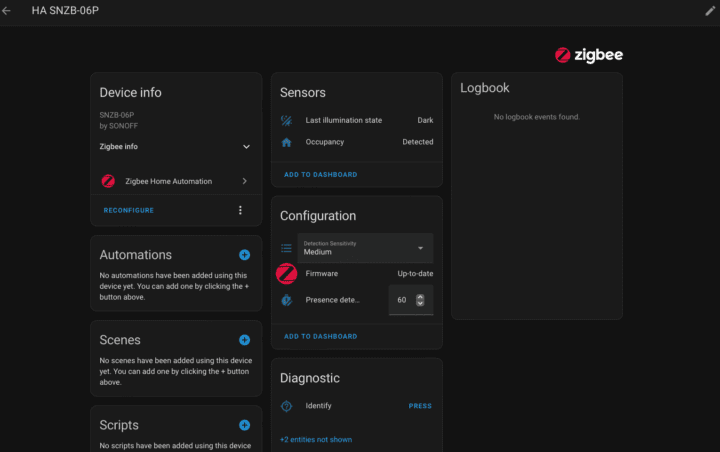The height and width of the screenshot is (452, 720).
Task: Click the pencil edit icon for device name
Action: pyautogui.click(x=710, y=10)
